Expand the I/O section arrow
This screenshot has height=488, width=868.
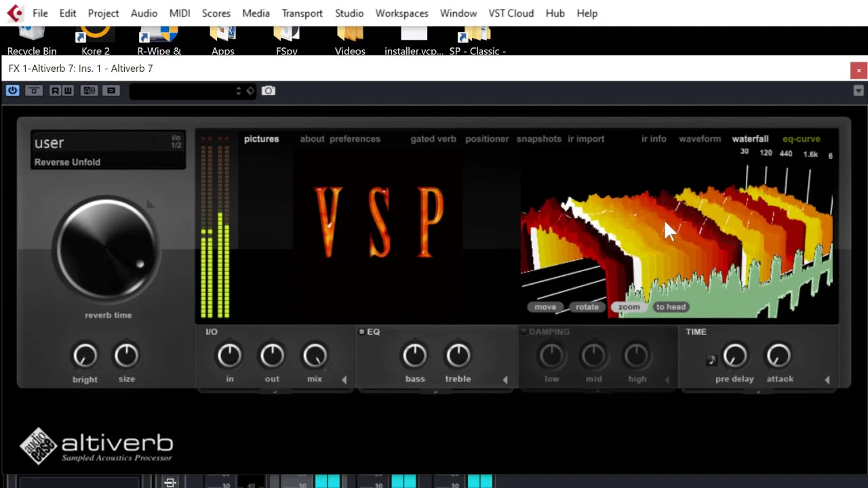point(344,380)
